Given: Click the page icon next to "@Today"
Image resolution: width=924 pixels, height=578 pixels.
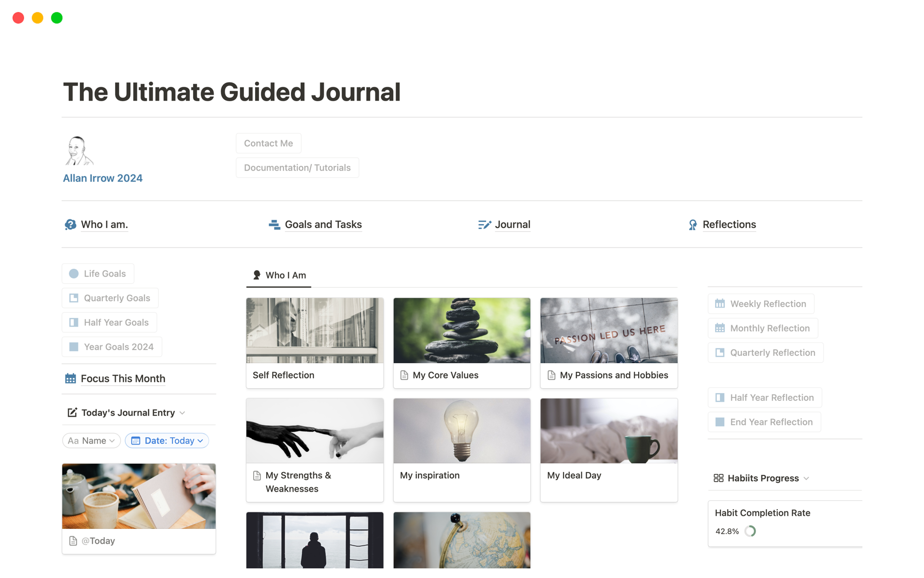Looking at the screenshot, I should click(72, 541).
